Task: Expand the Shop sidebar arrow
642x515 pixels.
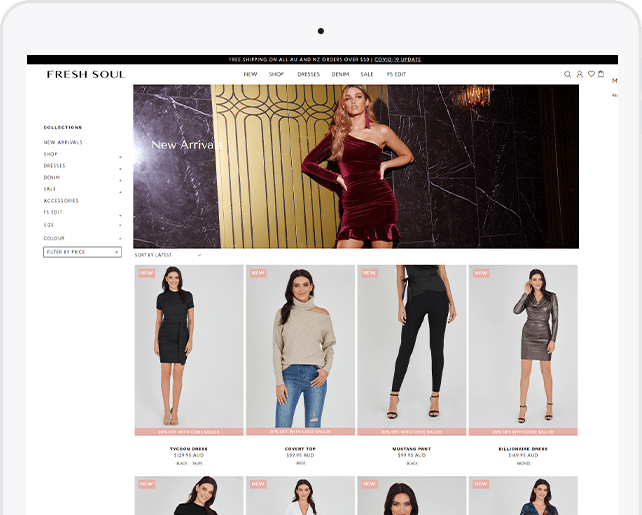Action: tap(120, 157)
